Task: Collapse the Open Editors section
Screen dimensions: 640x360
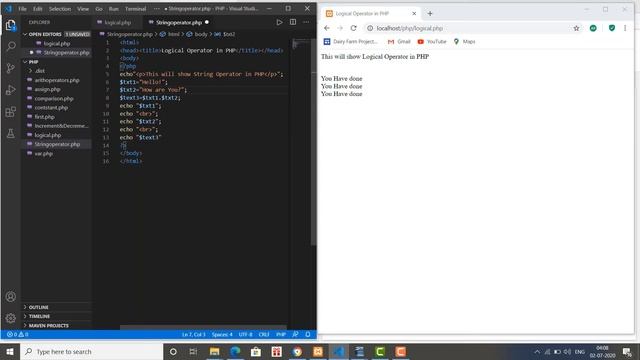Action: 56,34
